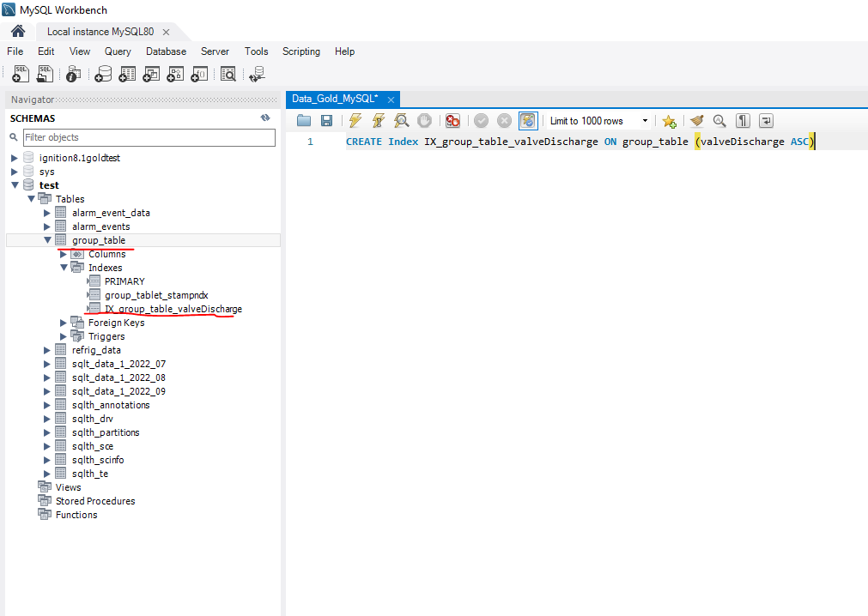Image resolution: width=868 pixels, height=616 pixels.
Task: Reconnect to the DBMS icon
Action: pyautogui.click(x=257, y=74)
